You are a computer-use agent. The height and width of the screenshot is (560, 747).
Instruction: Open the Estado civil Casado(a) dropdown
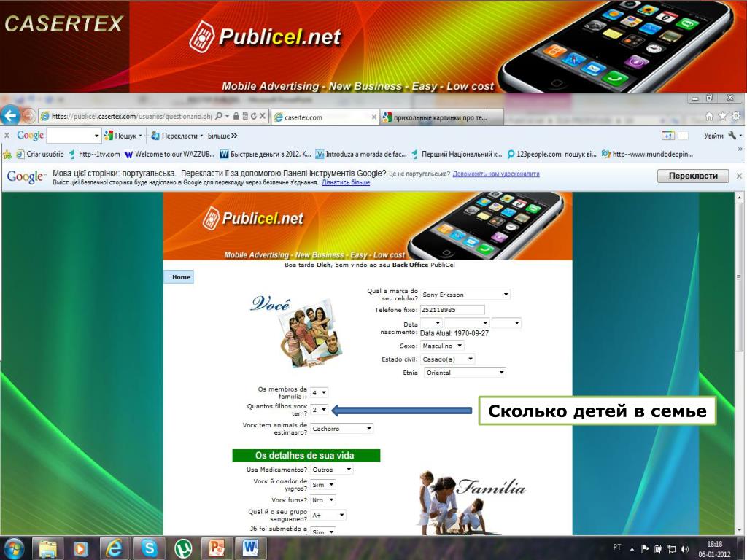tap(447, 359)
